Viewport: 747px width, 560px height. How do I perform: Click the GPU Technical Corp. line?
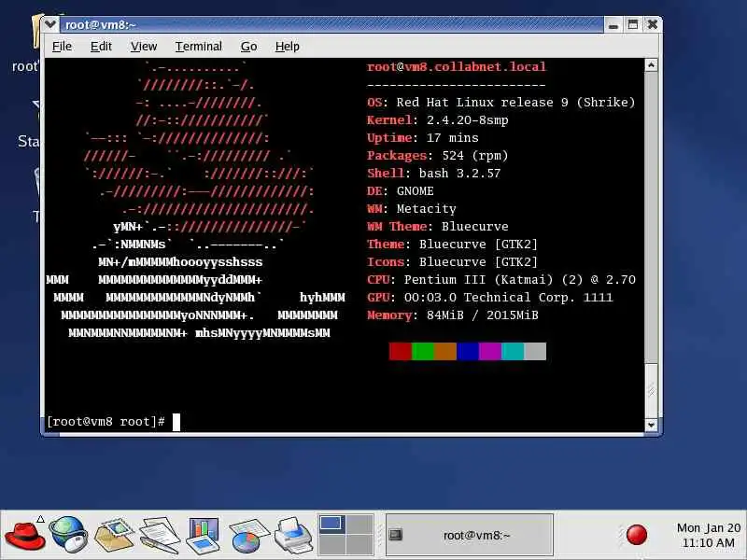tap(489, 298)
